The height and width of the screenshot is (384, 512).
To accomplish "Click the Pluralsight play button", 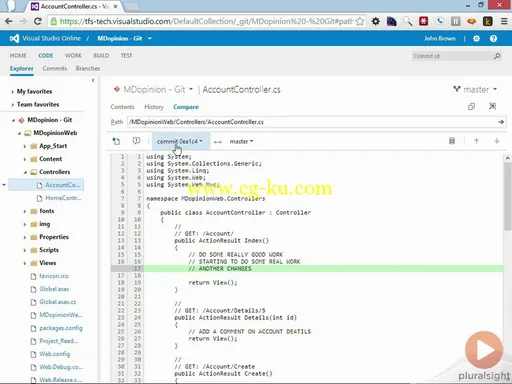I will pyautogui.click(x=484, y=350).
